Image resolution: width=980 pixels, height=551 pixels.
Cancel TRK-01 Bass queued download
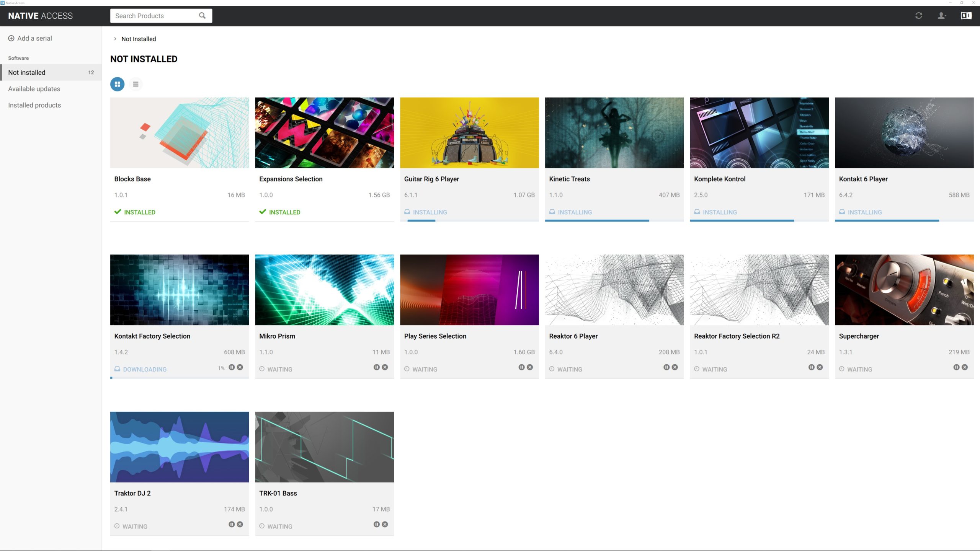click(385, 525)
